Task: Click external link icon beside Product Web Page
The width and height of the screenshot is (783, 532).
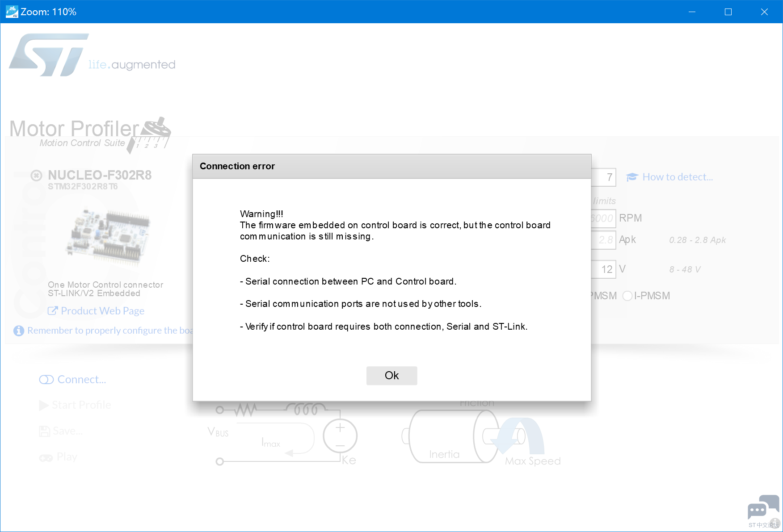Action: coord(53,310)
